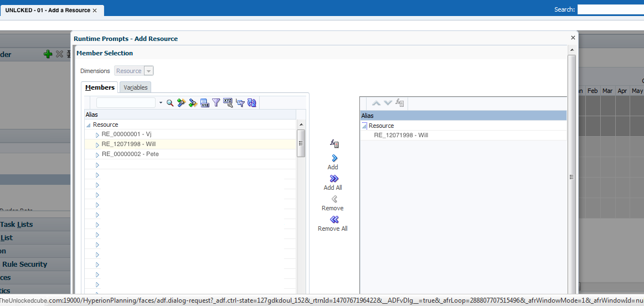
Task: Click the XYZ display properties icon
Action: click(x=228, y=103)
